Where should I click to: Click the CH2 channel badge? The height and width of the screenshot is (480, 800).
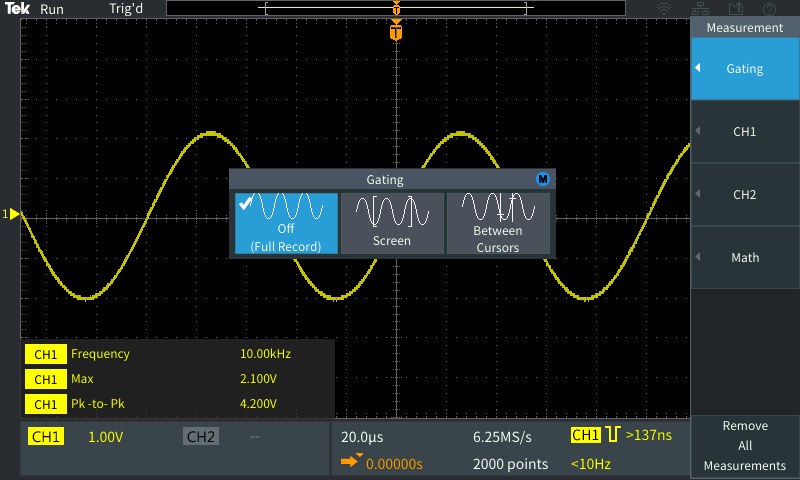point(201,437)
